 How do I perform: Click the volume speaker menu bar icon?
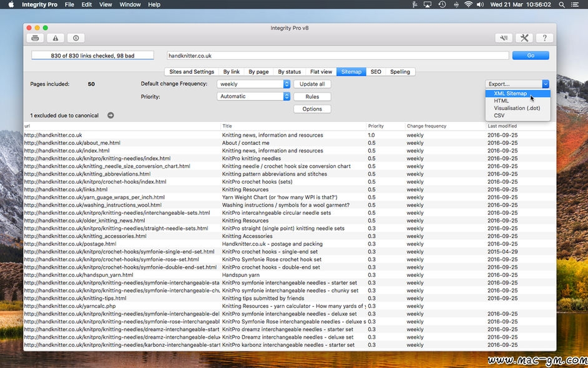tap(480, 4)
